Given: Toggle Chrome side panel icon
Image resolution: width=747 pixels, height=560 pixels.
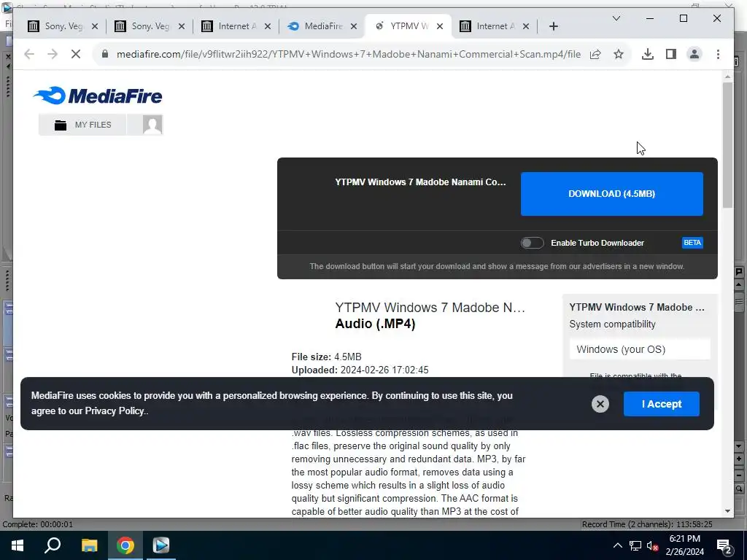Looking at the screenshot, I should click(671, 54).
